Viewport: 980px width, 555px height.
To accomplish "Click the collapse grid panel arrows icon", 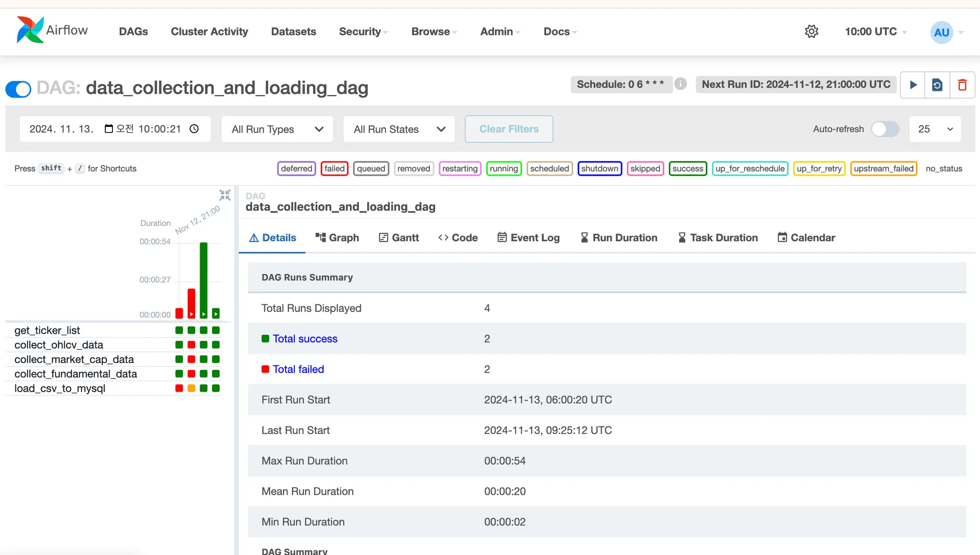I will click(224, 195).
